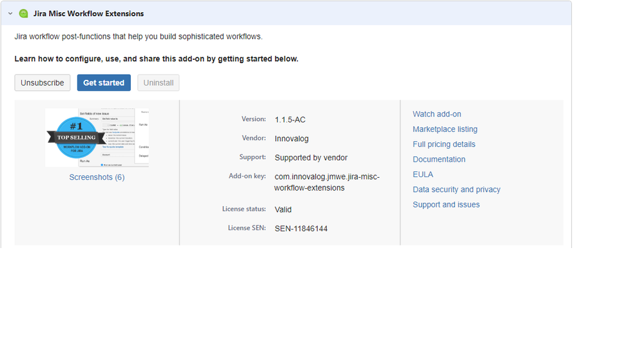This screenshot has height=362, width=644.
Task: Click license SEN-11846144 value
Action: (301, 229)
